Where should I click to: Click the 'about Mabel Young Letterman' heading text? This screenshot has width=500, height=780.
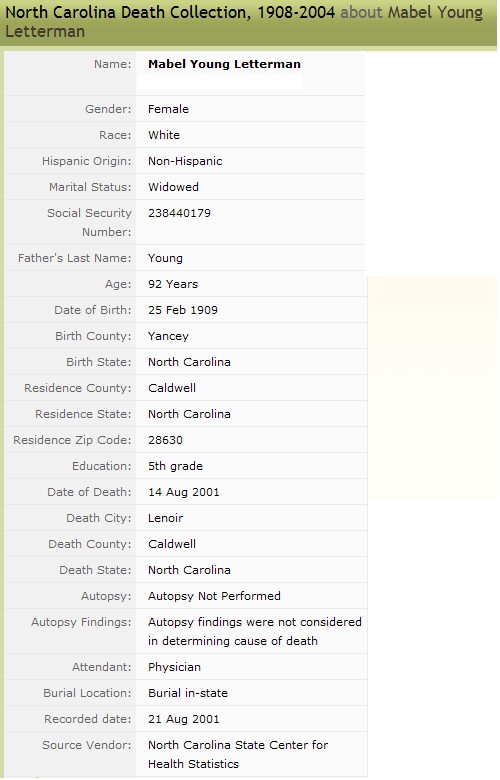(x=244, y=21)
